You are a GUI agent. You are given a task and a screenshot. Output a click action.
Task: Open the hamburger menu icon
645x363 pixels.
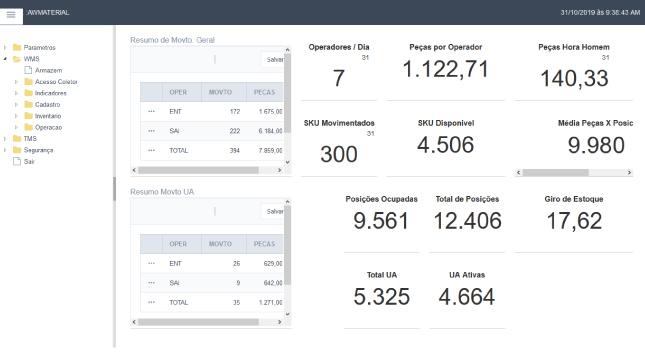[11, 15]
